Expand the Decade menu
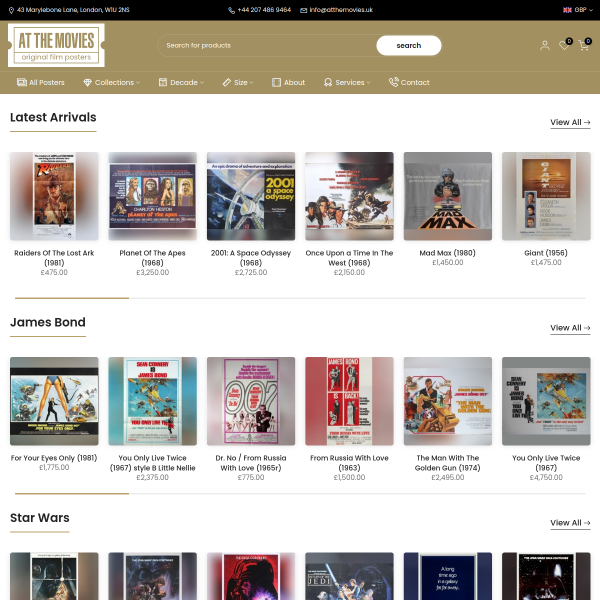 pyautogui.click(x=181, y=82)
